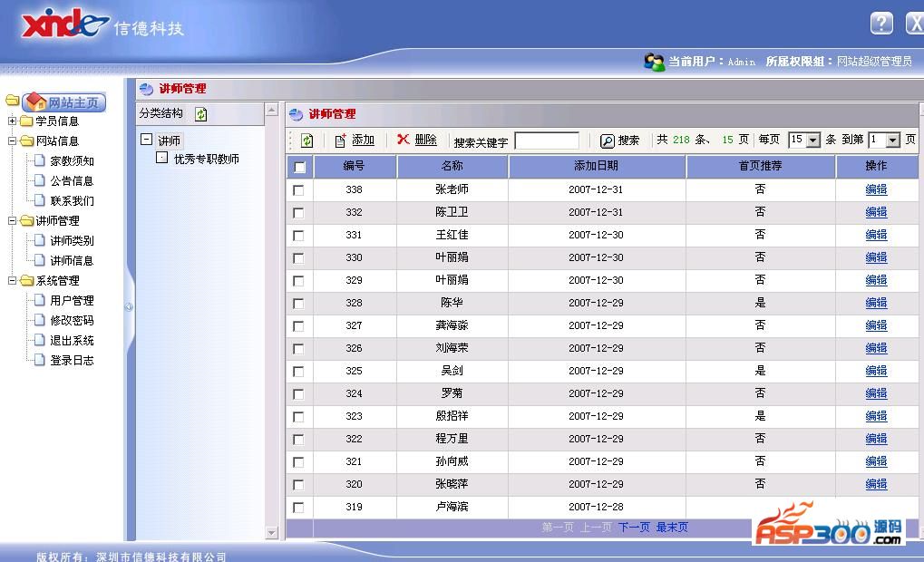Click the green refresh icon in list toolbar
The height and width of the screenshot is (562, 924).
pyautogui.click(x=307, y=140)
